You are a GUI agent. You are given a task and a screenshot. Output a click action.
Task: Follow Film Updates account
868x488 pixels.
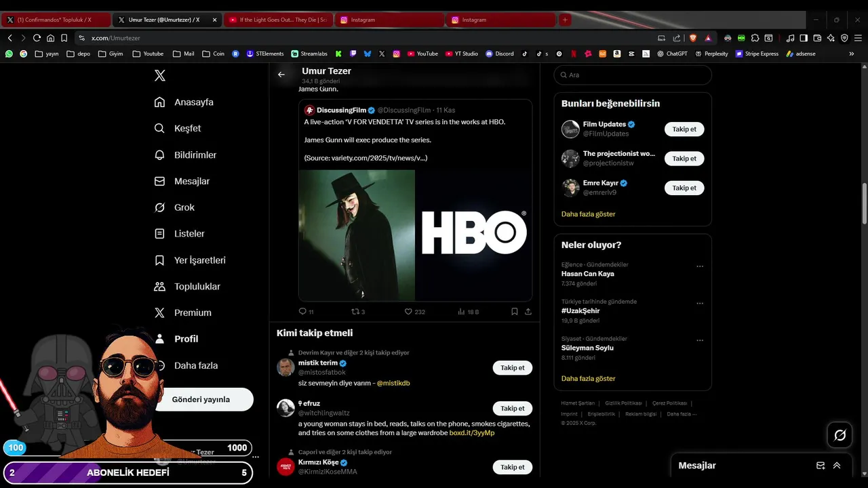click(684, 129)
